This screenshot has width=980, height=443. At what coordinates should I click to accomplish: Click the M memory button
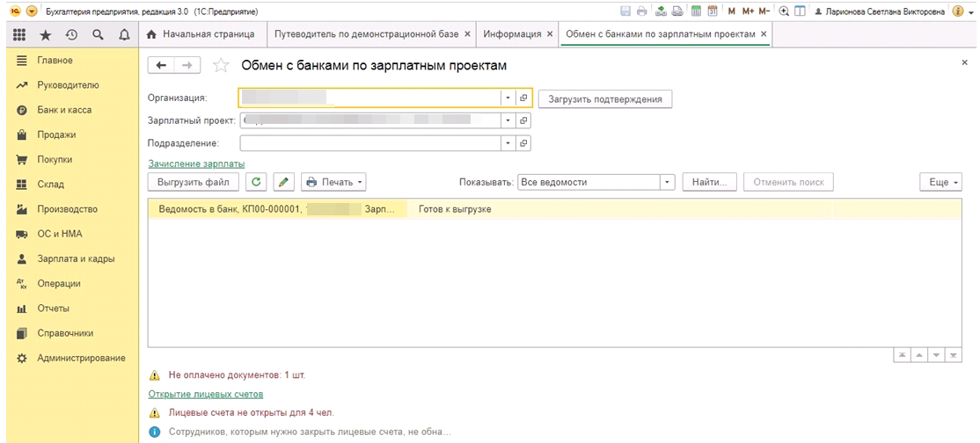pyautogui.click(x=731, y=11)
